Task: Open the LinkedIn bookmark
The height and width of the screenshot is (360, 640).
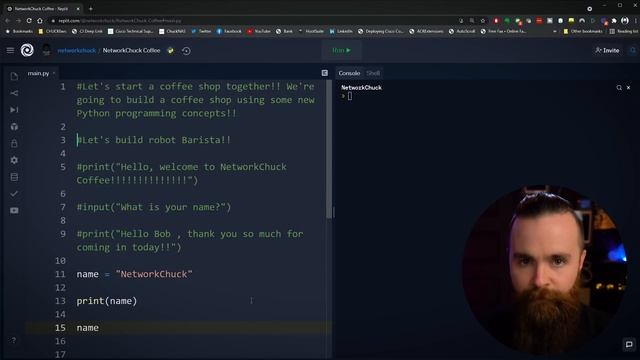Action: [341, 31]
